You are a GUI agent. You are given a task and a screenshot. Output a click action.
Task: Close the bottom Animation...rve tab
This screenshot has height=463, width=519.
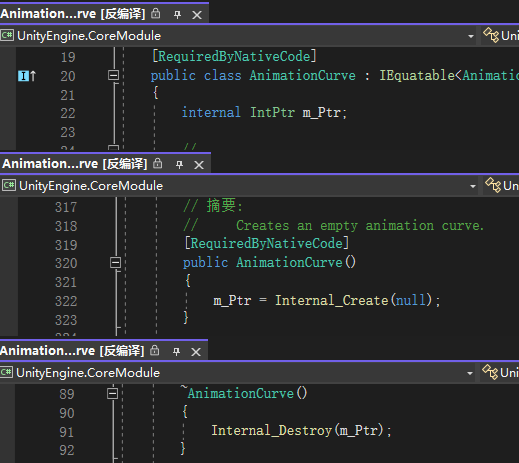tap(196, 352)
